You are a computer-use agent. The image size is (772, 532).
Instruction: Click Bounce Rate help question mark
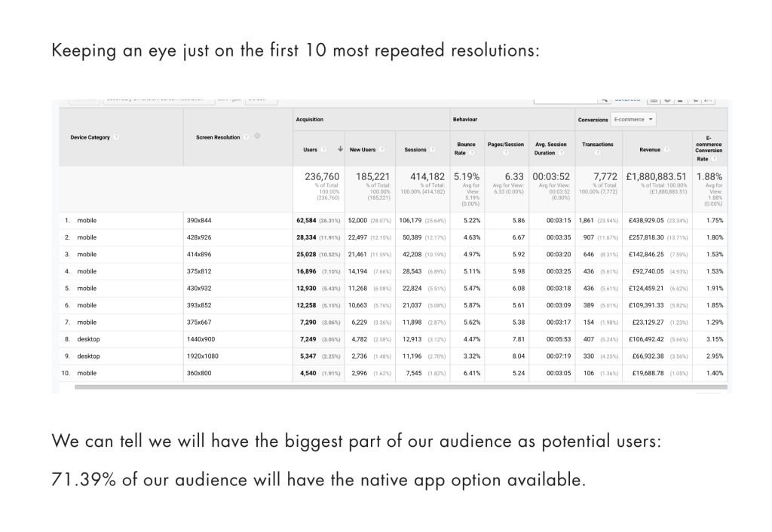pos(471,154)
